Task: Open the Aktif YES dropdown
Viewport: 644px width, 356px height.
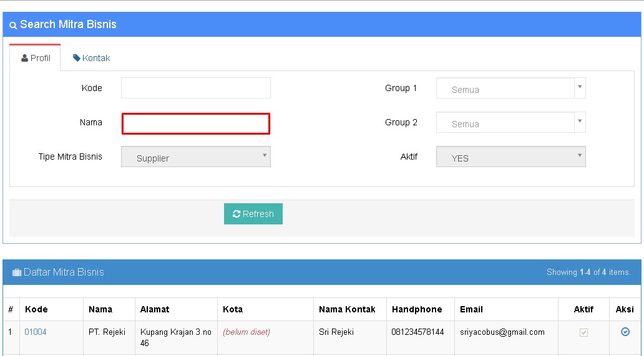Action: click(510, 157)
